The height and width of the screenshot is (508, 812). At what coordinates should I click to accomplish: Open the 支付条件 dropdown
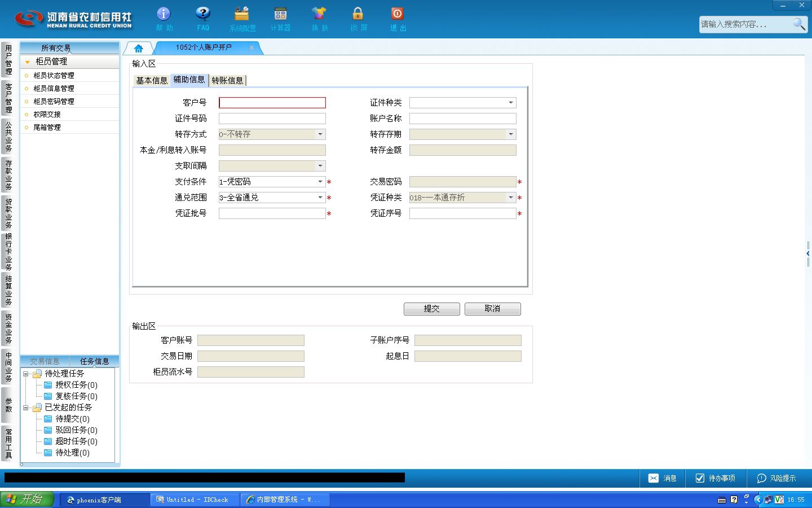[320, 182]
